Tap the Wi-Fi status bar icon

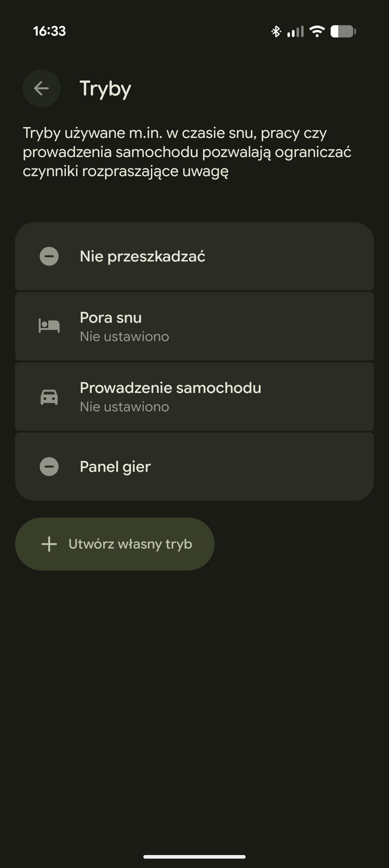tap(317, 31)
